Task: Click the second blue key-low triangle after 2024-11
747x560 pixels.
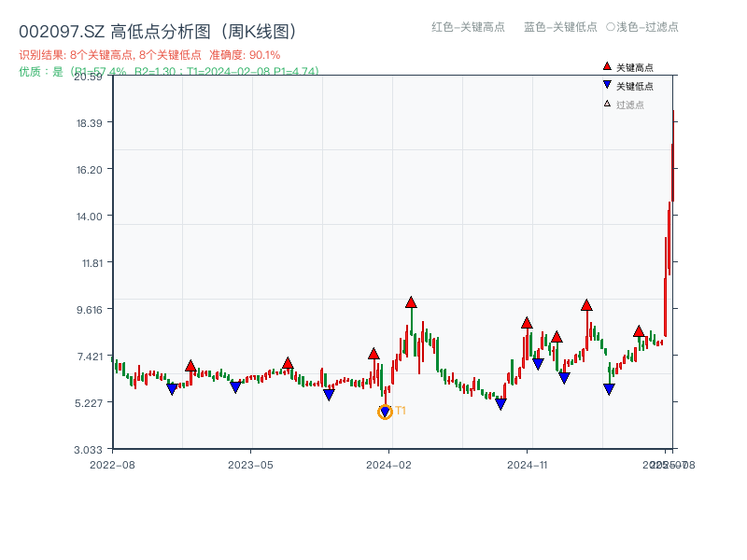Action: coord(565,379)
